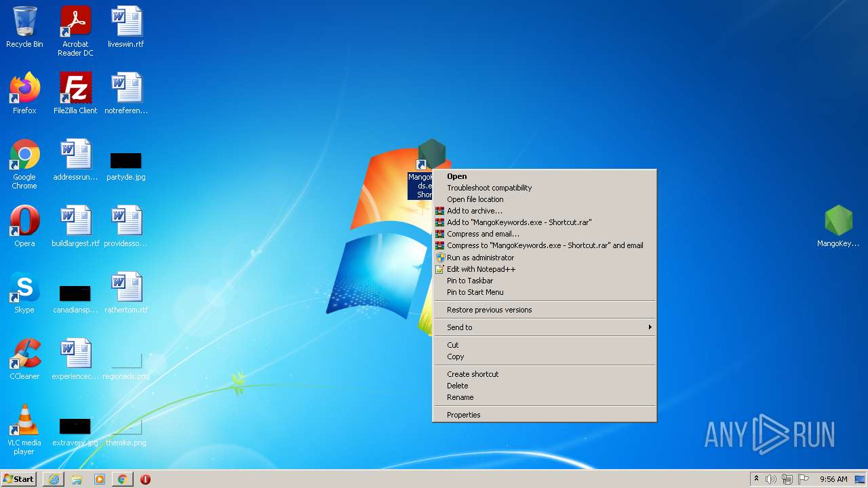Open the volume speaker tray icon
Viewport: 868px width, 488px height.
click(x=771, y=479)
